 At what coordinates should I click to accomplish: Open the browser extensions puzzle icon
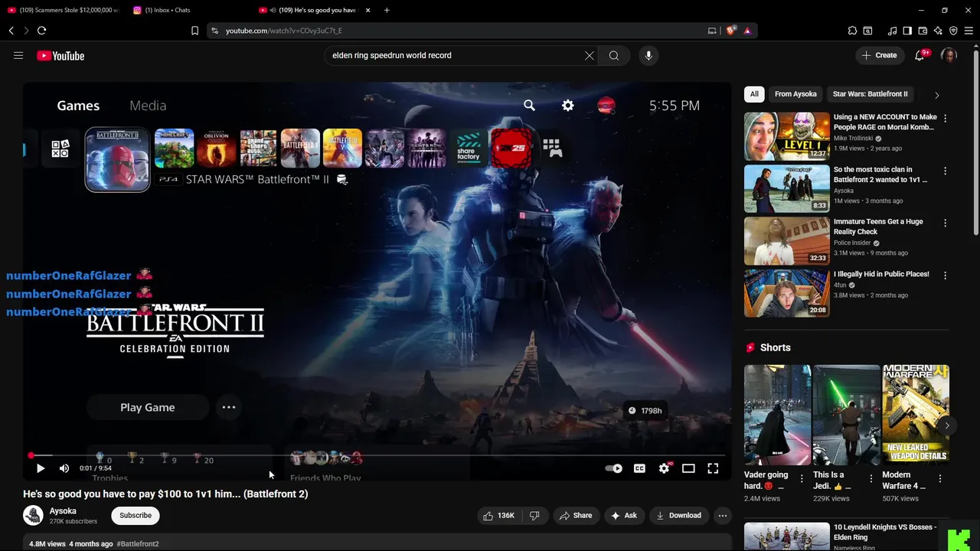[852, 31]
